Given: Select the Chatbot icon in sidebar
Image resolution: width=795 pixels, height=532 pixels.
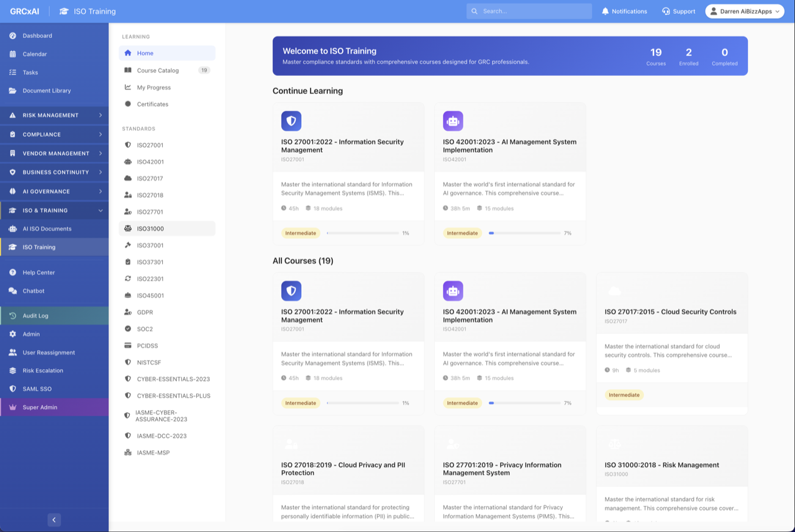Looking at the screenshot, I should [x=13, y=291].
